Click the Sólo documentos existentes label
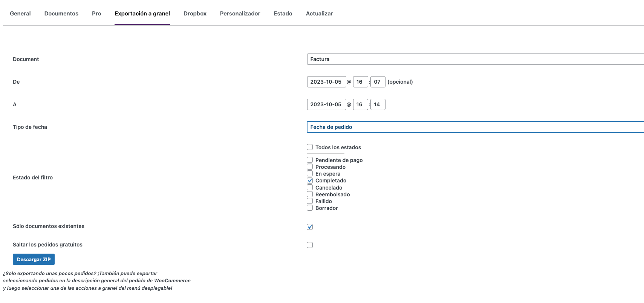The height and width of the screenshot is (303, 644). tap(49, 226)
